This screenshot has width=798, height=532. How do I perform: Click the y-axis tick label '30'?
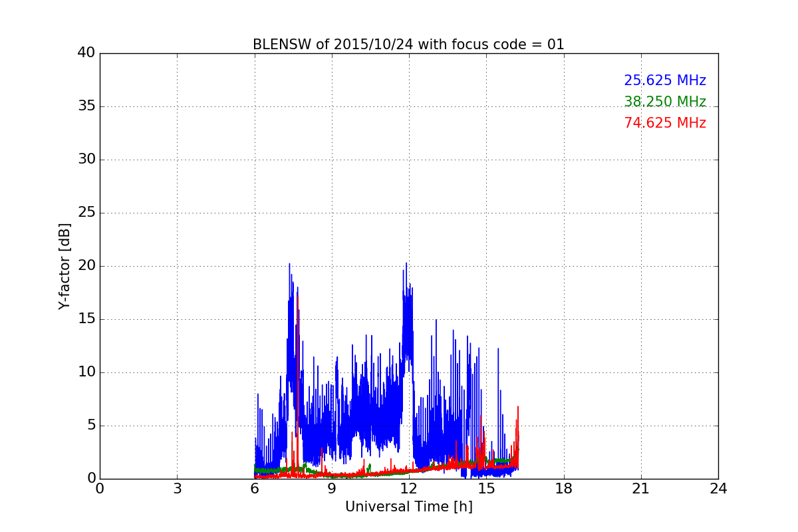(86, 160)
